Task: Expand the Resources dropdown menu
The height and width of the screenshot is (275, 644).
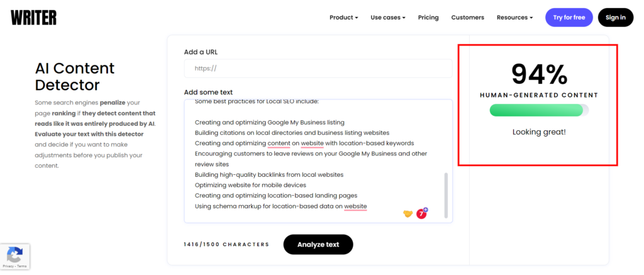Action: click(514, 18)
